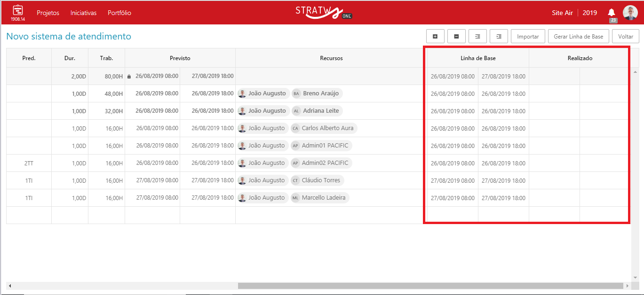Open the year 2019 selector

coord(589,13)
